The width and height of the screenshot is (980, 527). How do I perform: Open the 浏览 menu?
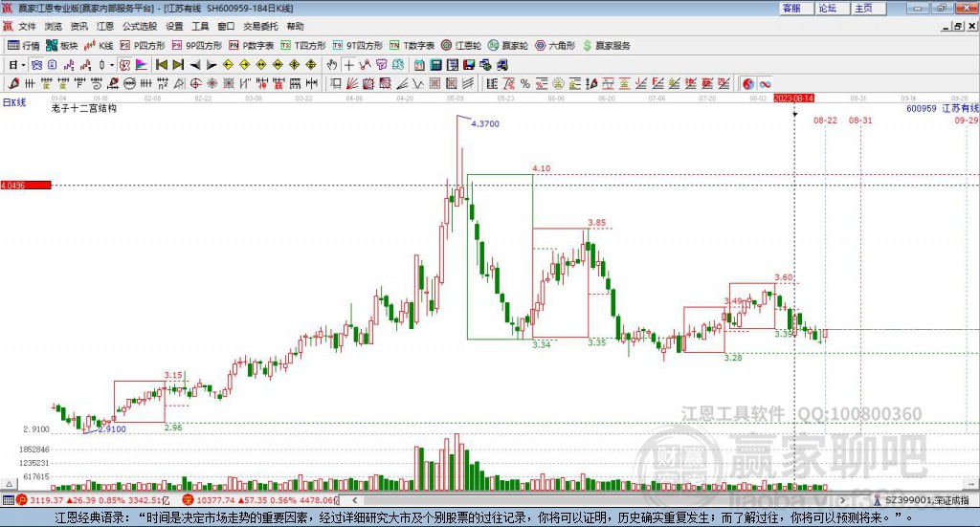coord(54,26)
